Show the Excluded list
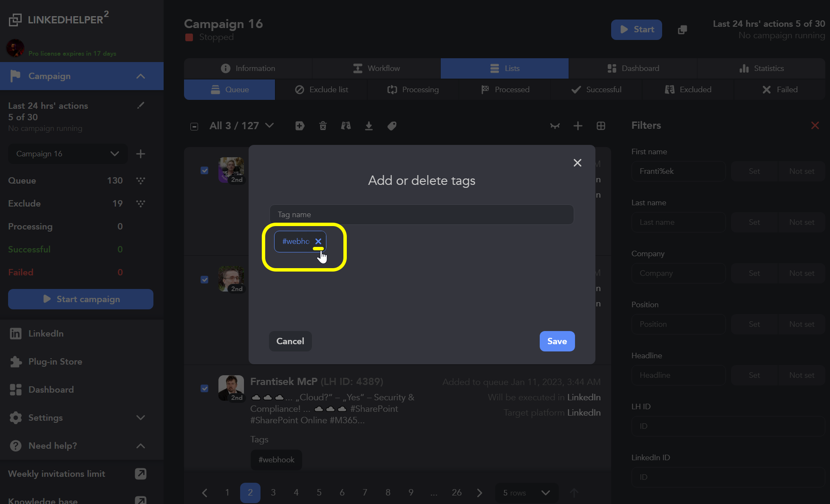The image size is (830, 504). tap(688, 90)
